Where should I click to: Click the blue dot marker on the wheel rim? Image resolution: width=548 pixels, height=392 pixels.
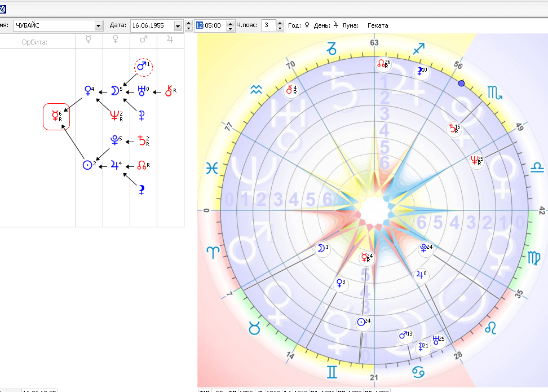pyautogui.click(x=461, y=83)
